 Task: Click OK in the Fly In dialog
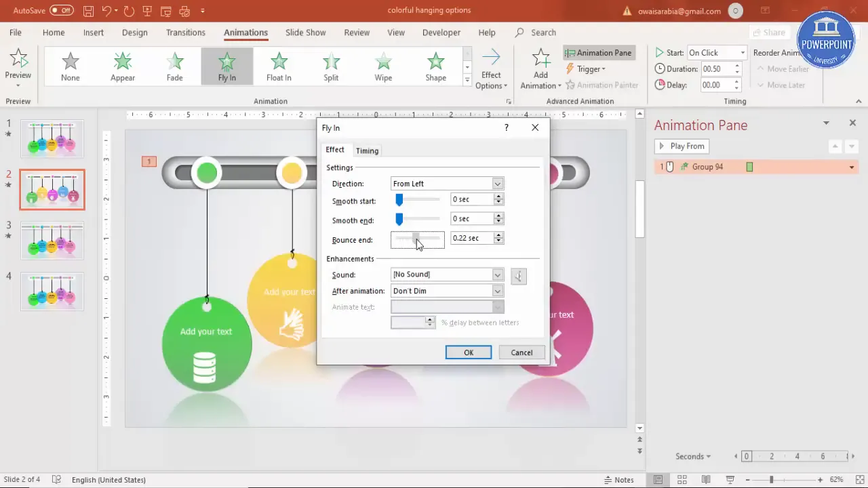[469, 352]
